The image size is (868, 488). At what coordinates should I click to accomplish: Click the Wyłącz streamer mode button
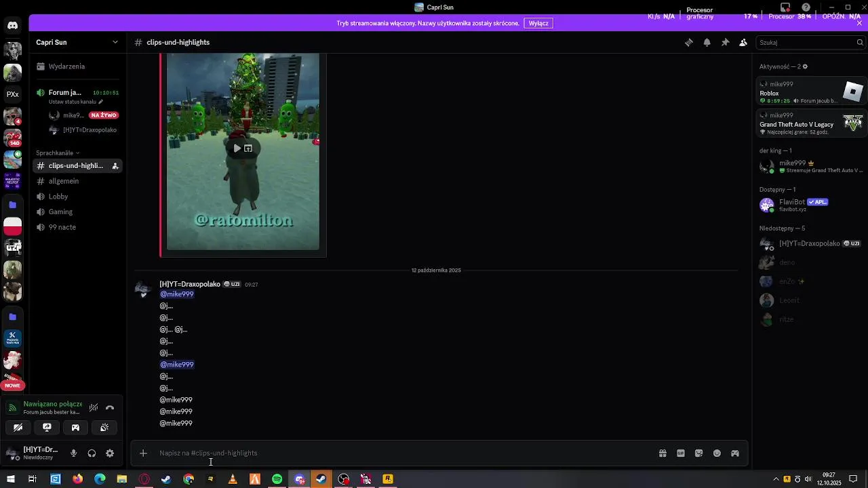point(538,23)
